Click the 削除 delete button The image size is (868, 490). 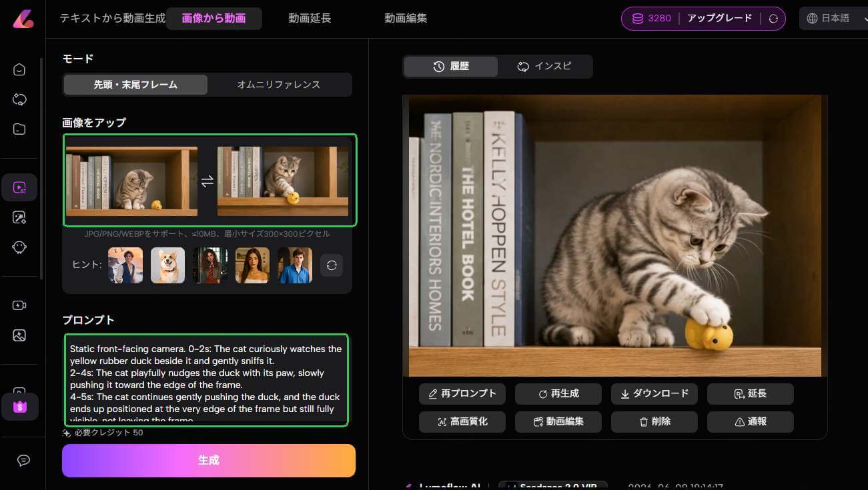coord(655,422)
